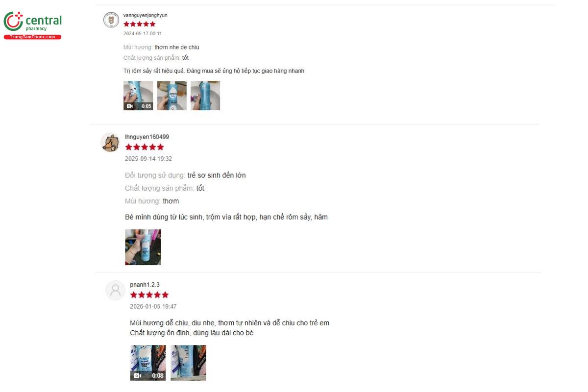Click the star rating under pnanh1.2.3

click(149, 295)
